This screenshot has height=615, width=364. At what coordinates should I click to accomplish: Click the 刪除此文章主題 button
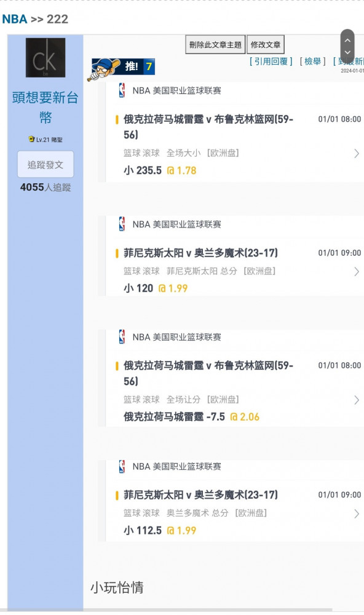pos(215,45)
